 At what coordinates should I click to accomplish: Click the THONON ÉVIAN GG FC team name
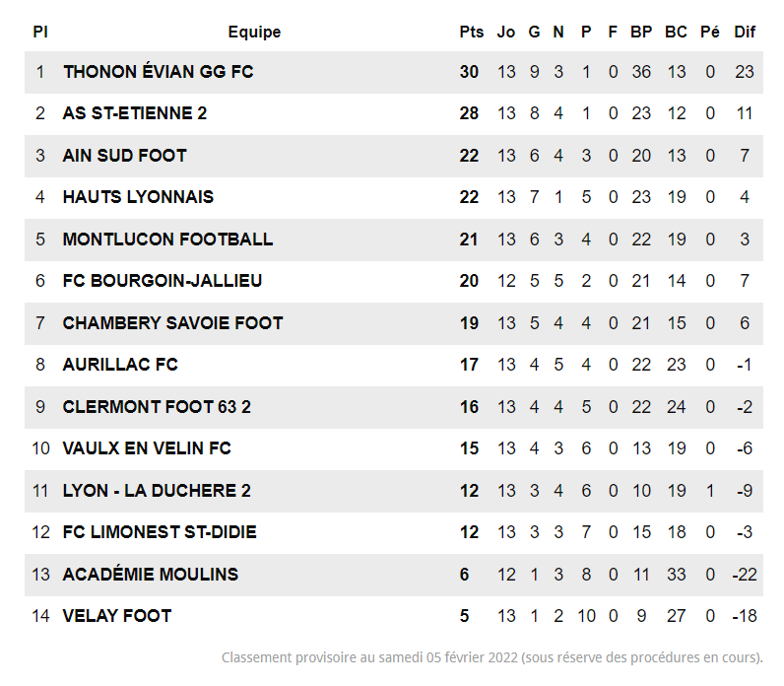click(158, 72)
